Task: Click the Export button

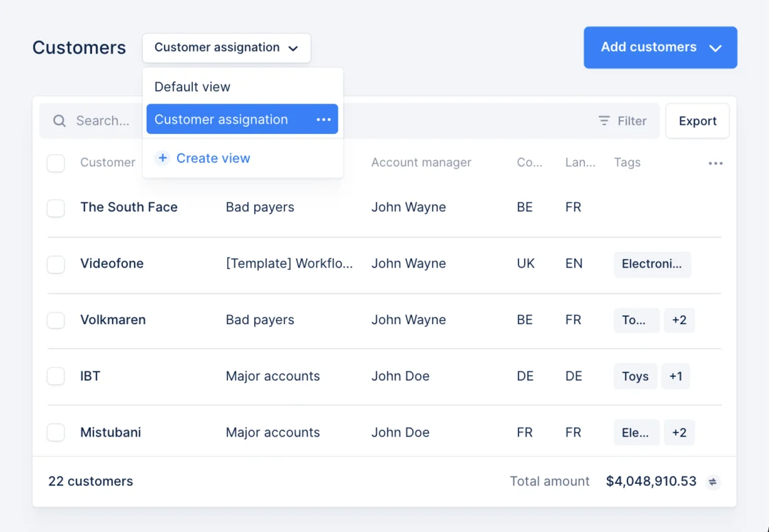Action: click(698, 121)
